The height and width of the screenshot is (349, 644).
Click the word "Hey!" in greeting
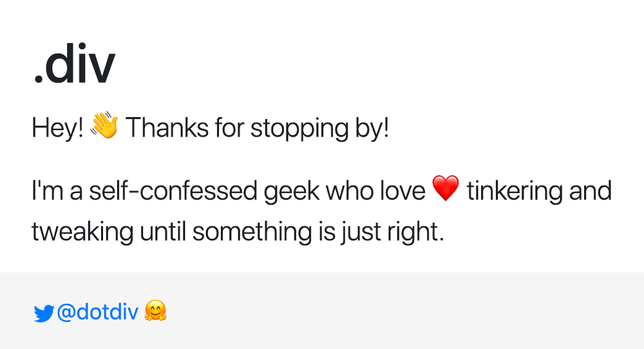click(58, 129)
